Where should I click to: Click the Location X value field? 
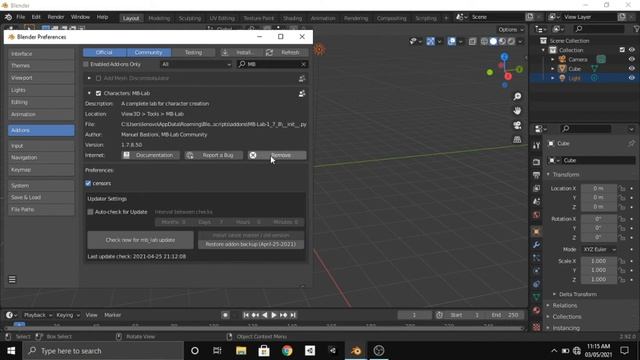click(599, 189)
